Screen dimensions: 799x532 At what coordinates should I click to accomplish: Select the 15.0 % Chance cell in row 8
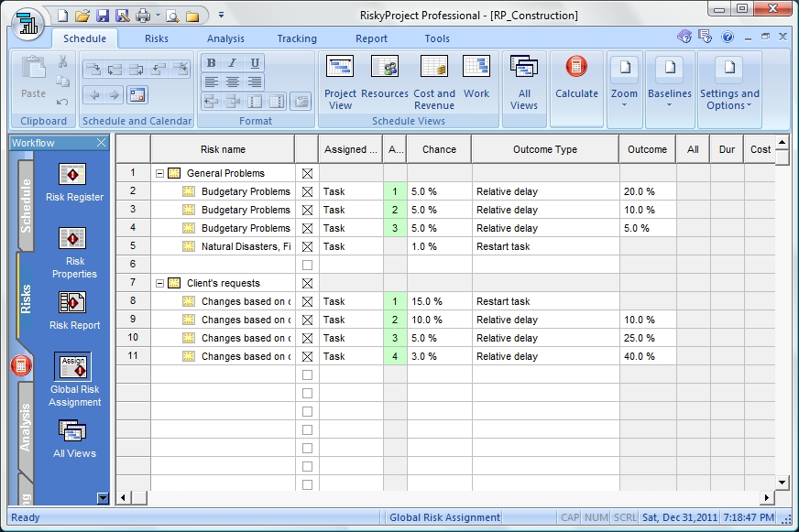[439, 301]
